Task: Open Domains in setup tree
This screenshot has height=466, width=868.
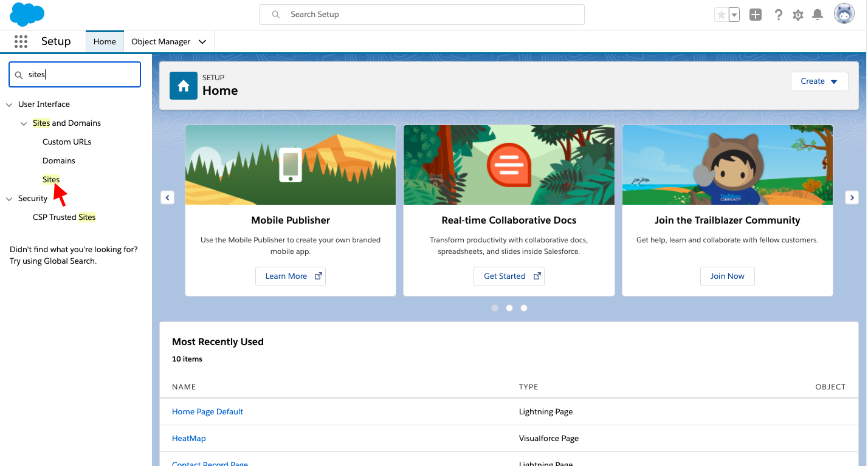Action: 59,161
